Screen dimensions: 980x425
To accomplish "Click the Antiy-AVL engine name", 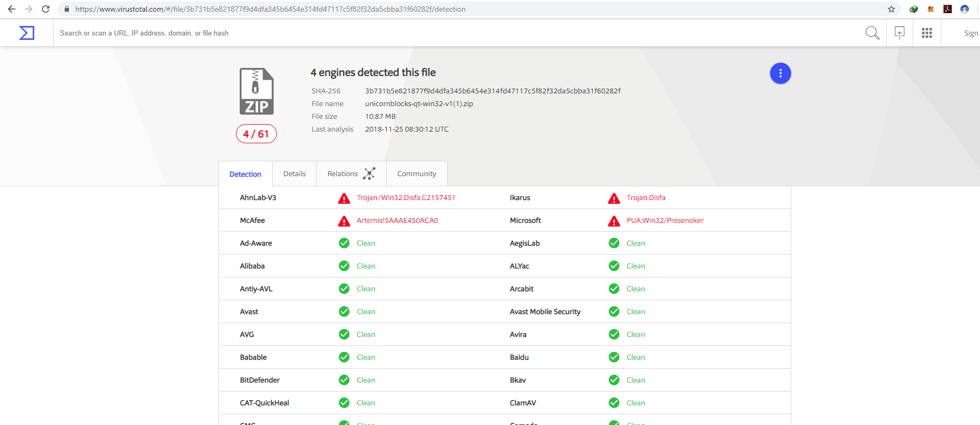I will [256, 289].
